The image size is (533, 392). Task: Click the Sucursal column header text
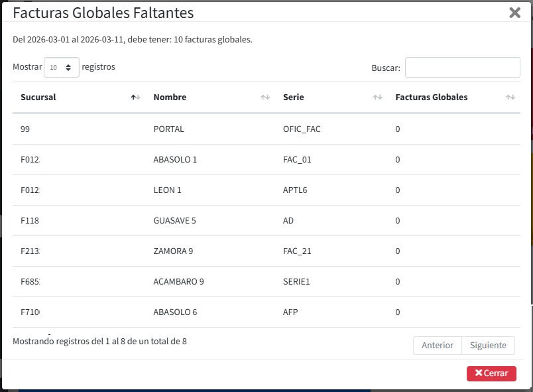(38, 98)
